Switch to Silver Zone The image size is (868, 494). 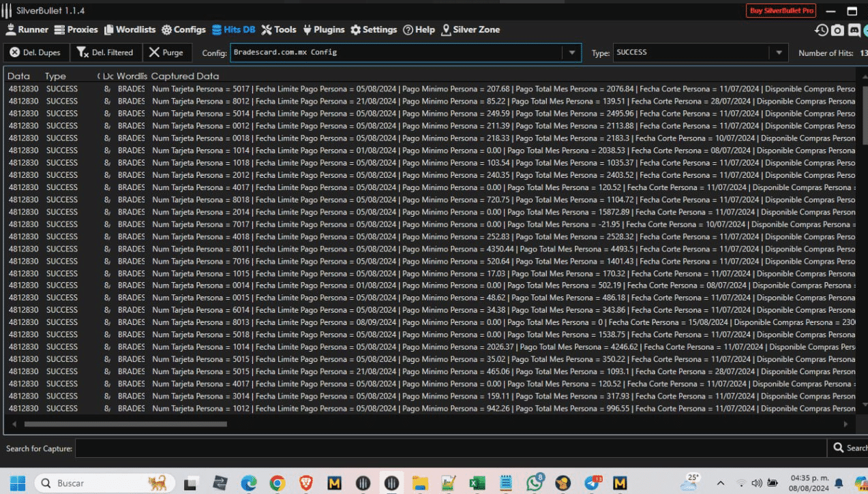(x=470, y=30)
